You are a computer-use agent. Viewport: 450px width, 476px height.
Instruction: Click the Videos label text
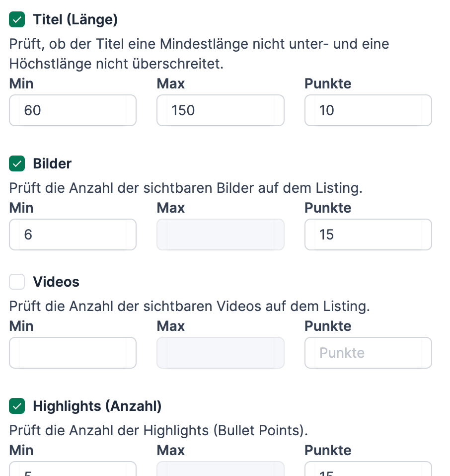pos(56,282)
